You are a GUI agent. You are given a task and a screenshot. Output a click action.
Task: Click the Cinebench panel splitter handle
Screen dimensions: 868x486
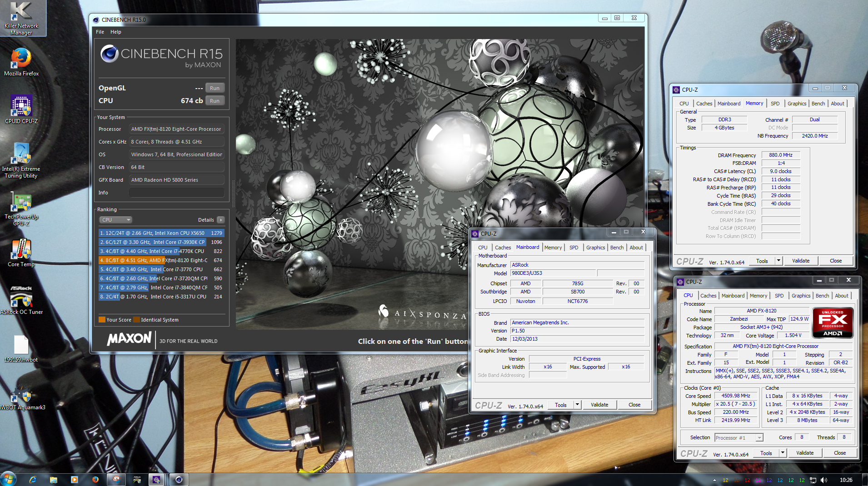[234, 193]
